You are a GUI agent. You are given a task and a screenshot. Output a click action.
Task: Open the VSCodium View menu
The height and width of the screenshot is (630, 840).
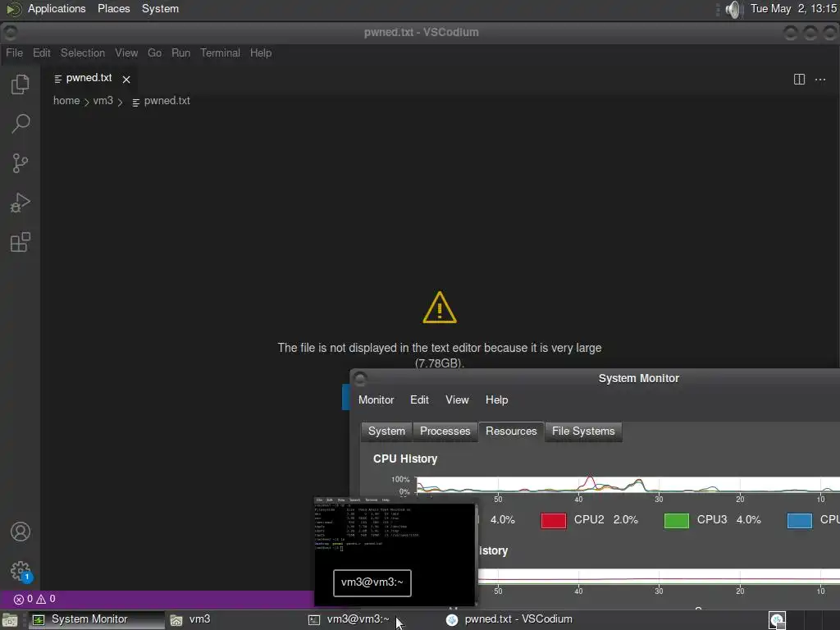pos(126,53)
